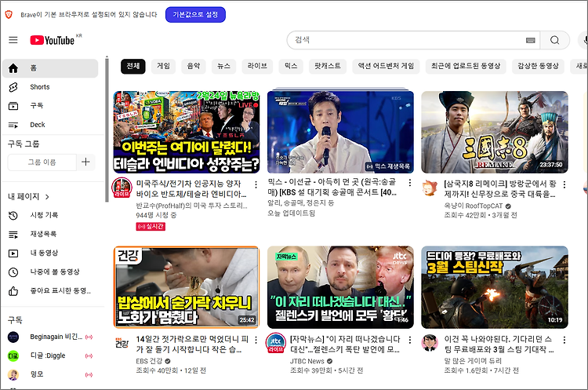Select the 팟캐스트 filter chip
588x390 pixels.
(328, 66)
